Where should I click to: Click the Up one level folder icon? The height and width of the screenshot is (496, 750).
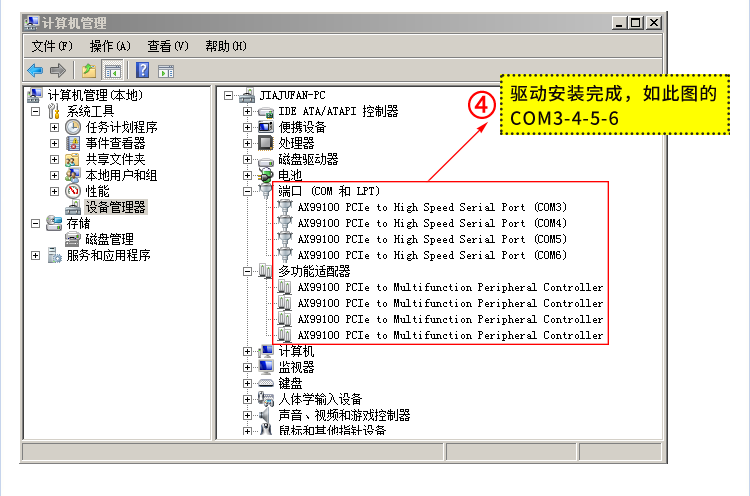coord(89,71)
